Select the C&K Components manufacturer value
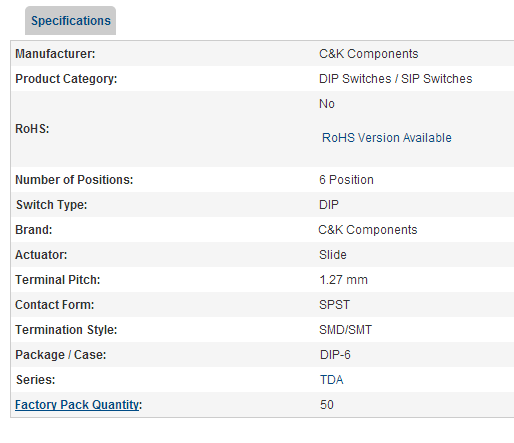 pyautogui.click(x=368, y=54)
